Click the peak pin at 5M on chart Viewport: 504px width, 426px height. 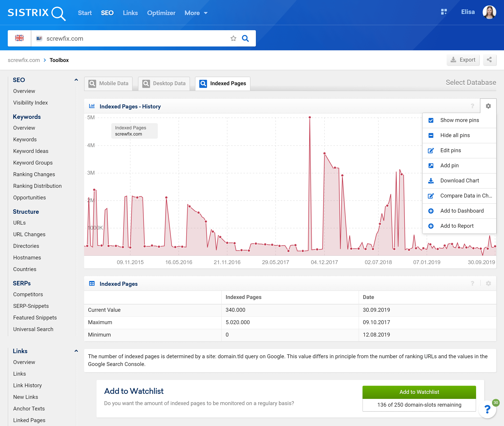click(x=310, y=117)
